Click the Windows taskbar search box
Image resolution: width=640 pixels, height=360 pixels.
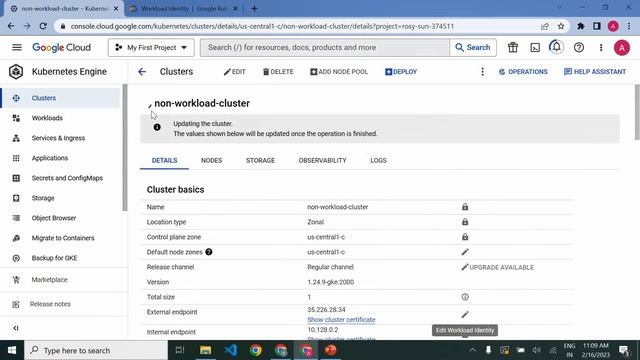click(x=96, y=350)
